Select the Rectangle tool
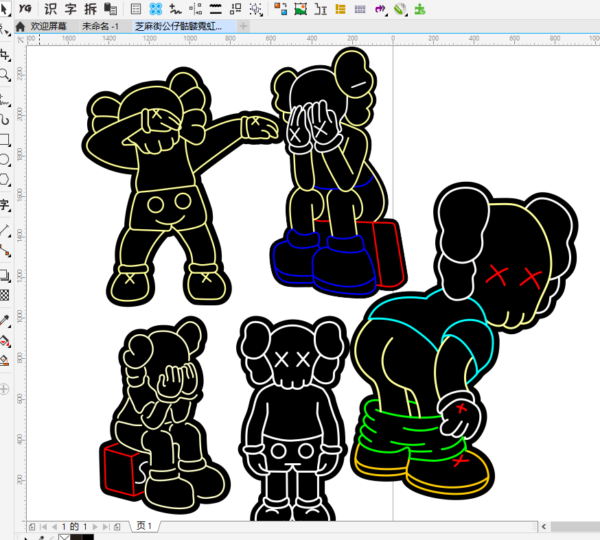The image size is (600, 540). 5,140
